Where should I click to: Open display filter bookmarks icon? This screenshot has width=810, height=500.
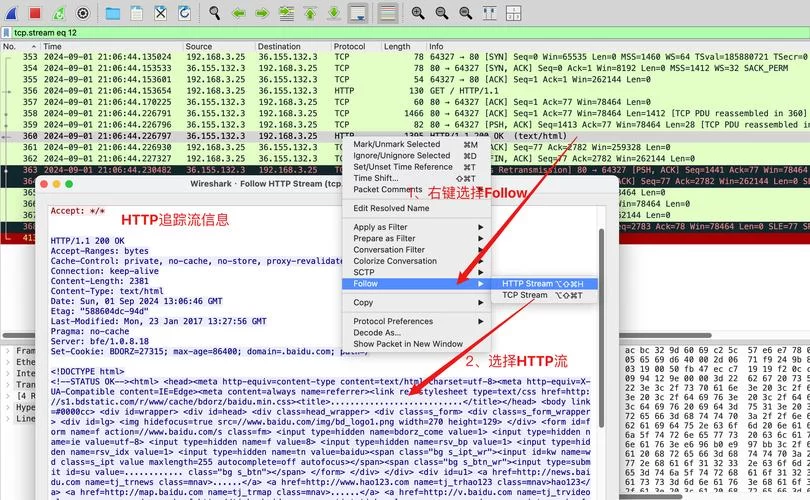pos(6,33)
